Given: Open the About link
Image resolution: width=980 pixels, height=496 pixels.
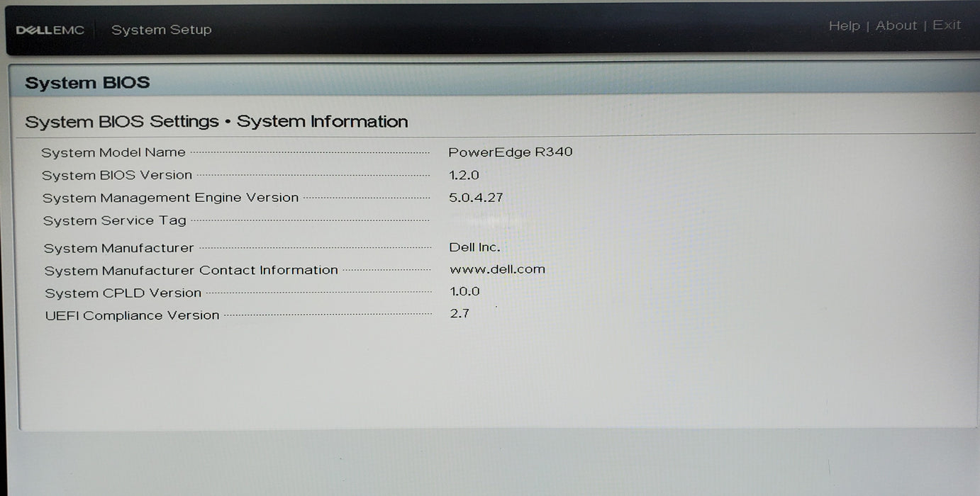Looking at the screenshot, I should tap(896, 26).
